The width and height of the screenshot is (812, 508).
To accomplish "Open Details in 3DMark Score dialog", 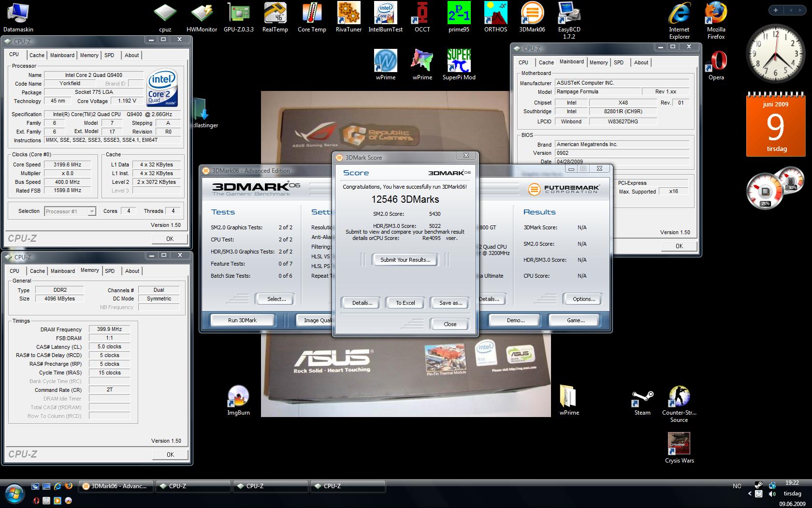I will point(362,303).
